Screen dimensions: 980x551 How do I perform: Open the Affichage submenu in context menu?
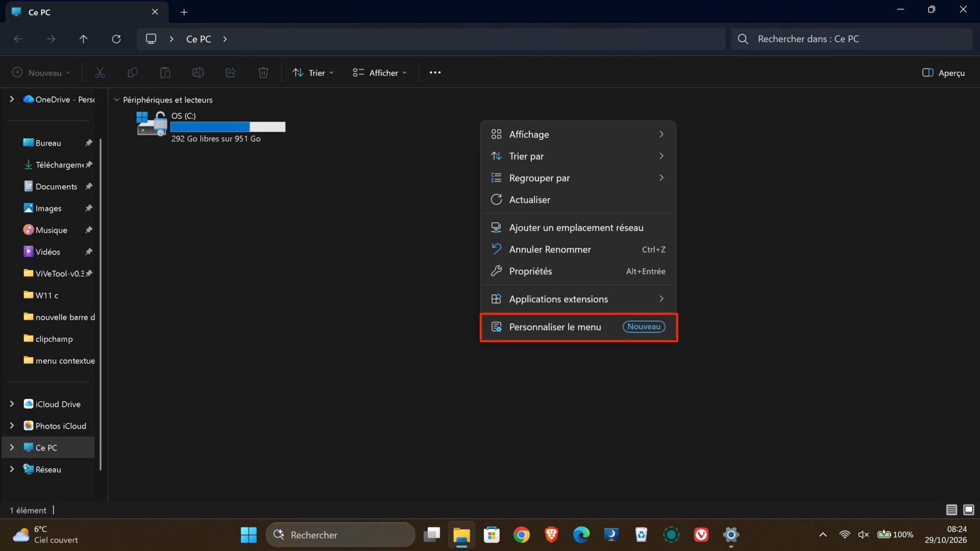click(x=578, y=134)
